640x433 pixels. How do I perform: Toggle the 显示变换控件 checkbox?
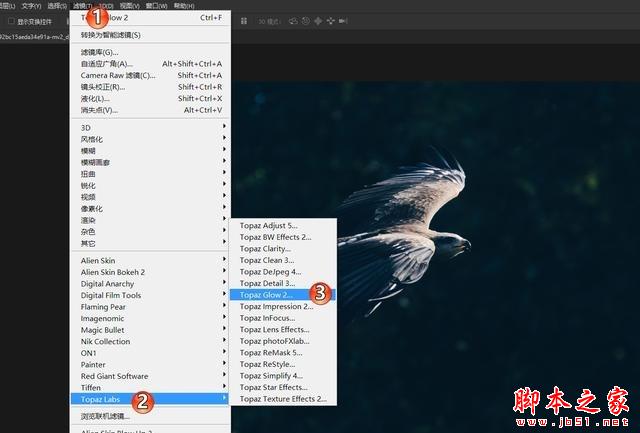(11, 21)
